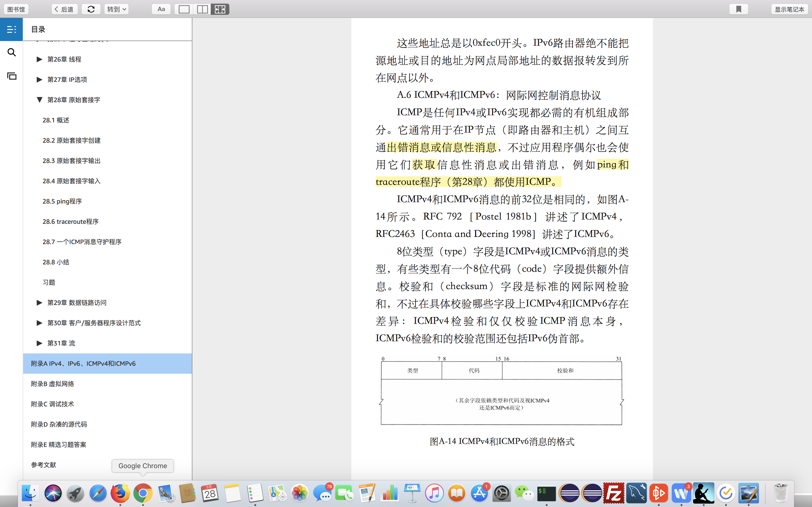Screen dimensions: 812x507
Task: Click the refresh sync icon
Action: point(91,9)
